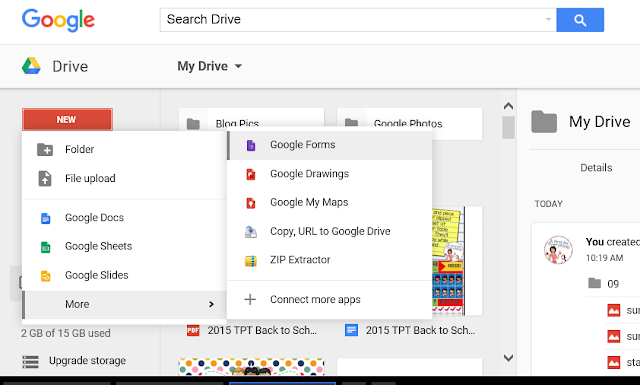Choose Google Forms in submenu
The height and width of the screenshot is (385, 640).
click(329, 145)
